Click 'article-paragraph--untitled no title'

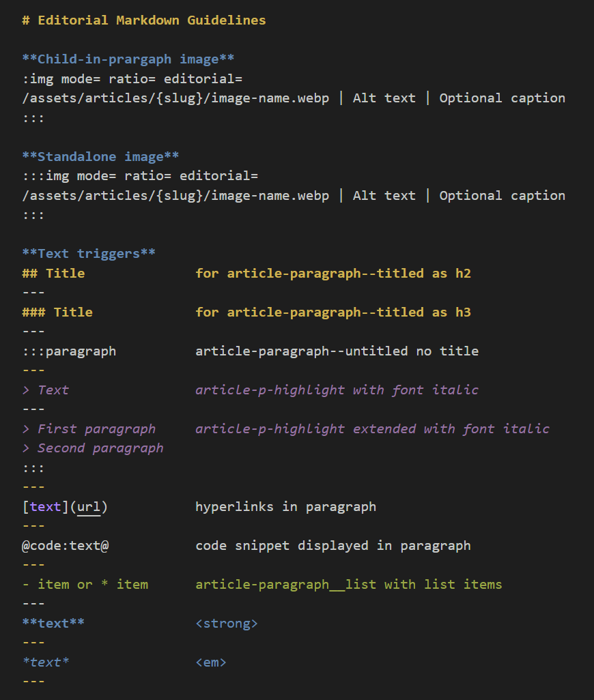(337, 351)
